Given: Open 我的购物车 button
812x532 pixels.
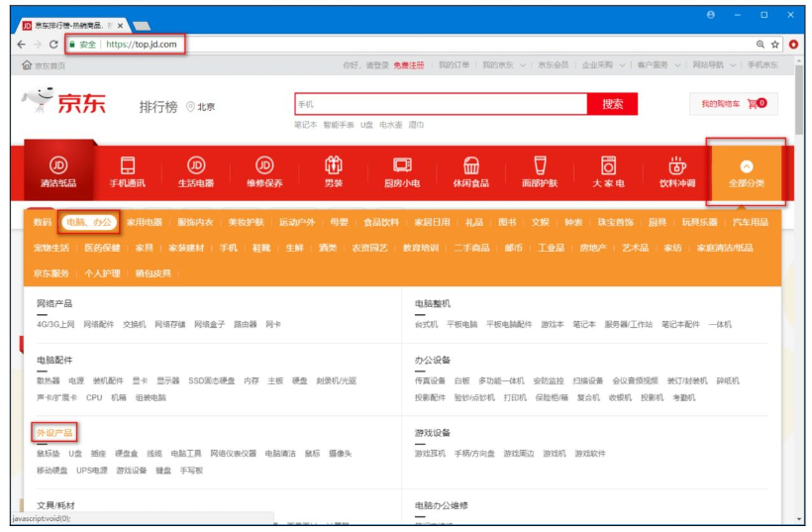Looking at the screenshot, I should pyautogui.click(x=734, y=104).
